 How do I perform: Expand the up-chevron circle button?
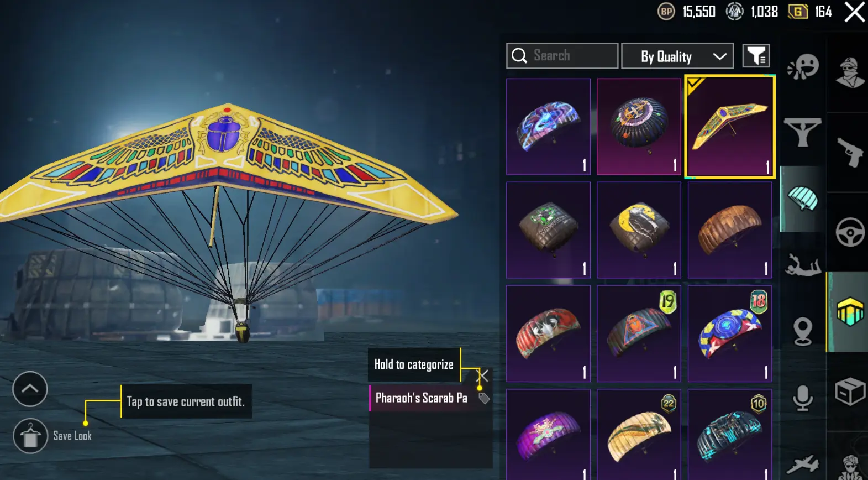click(x=30, y=389)
